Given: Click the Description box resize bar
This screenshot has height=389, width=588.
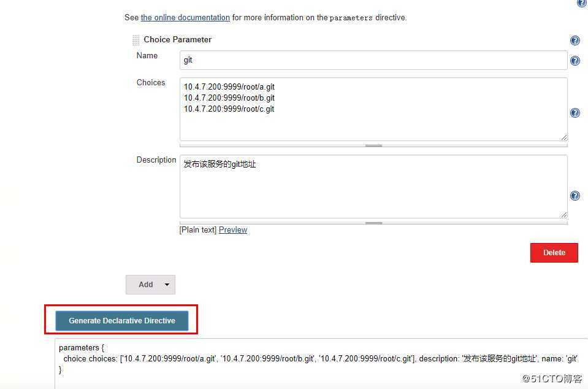Looking at the screenshot, I should [373, 223].
